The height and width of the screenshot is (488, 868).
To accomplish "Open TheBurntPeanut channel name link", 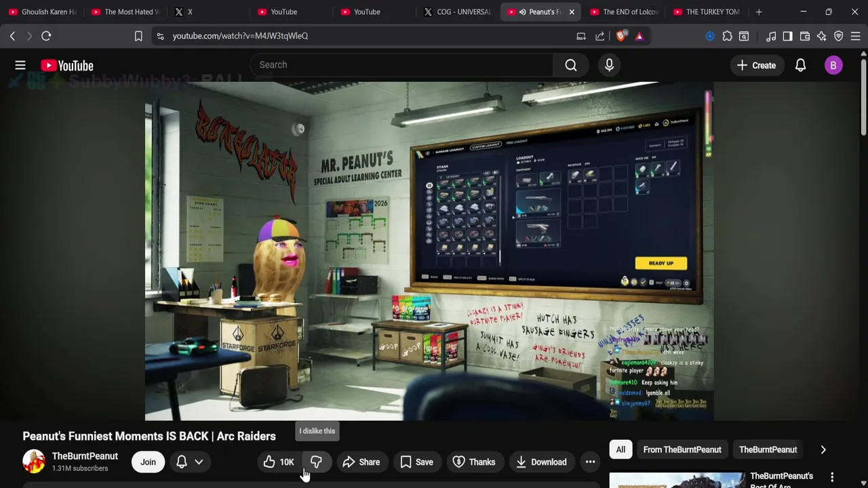I will [x=85, y=456].
